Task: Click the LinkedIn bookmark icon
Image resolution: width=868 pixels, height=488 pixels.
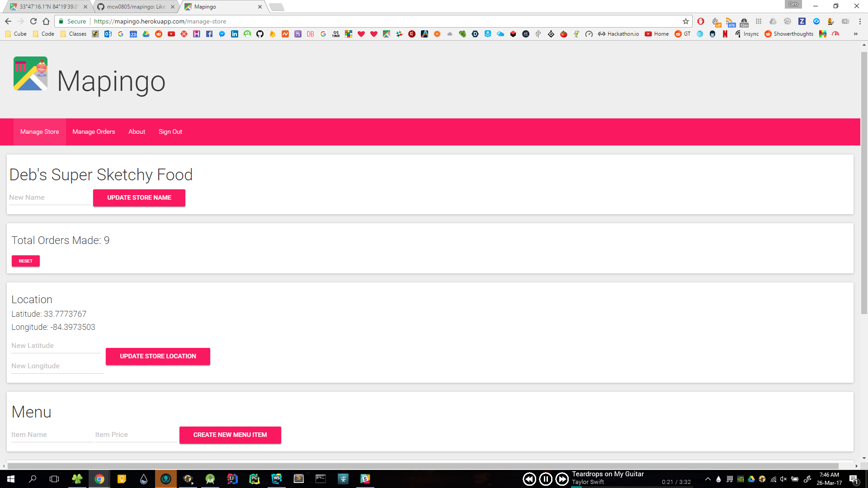Action: click(235, 34)
